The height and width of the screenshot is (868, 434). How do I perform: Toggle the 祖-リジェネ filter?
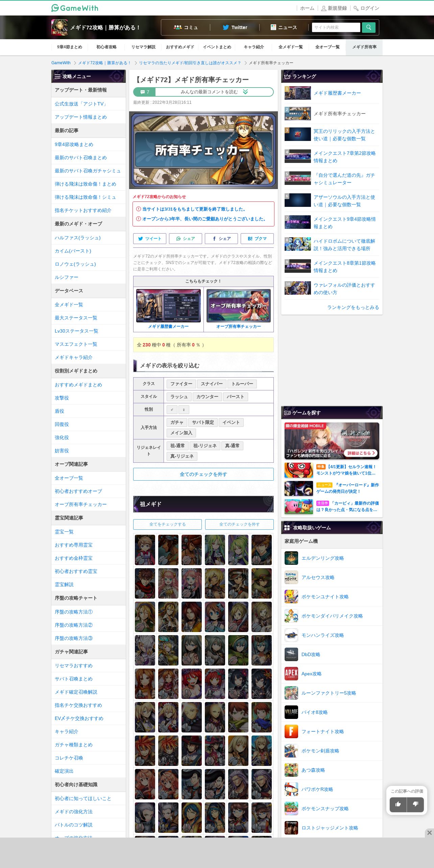(x=205, y=446)
